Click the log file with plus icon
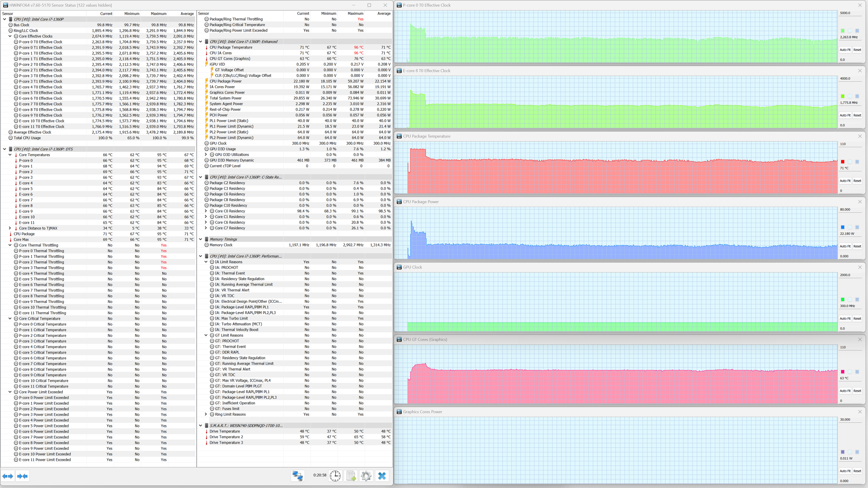Viewport: 868px width, 488px height. pyautogui.click(x=351, y=476)
